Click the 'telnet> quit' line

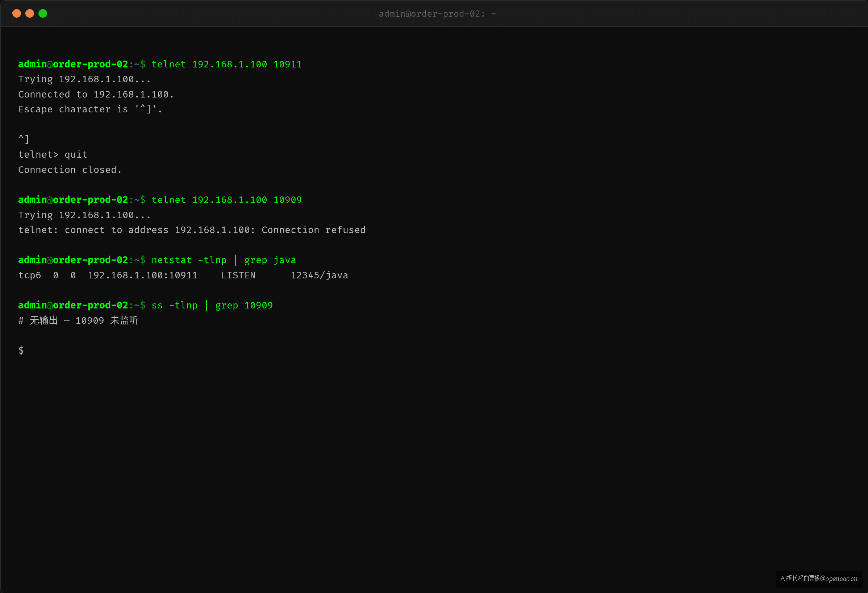click(53, 155)
